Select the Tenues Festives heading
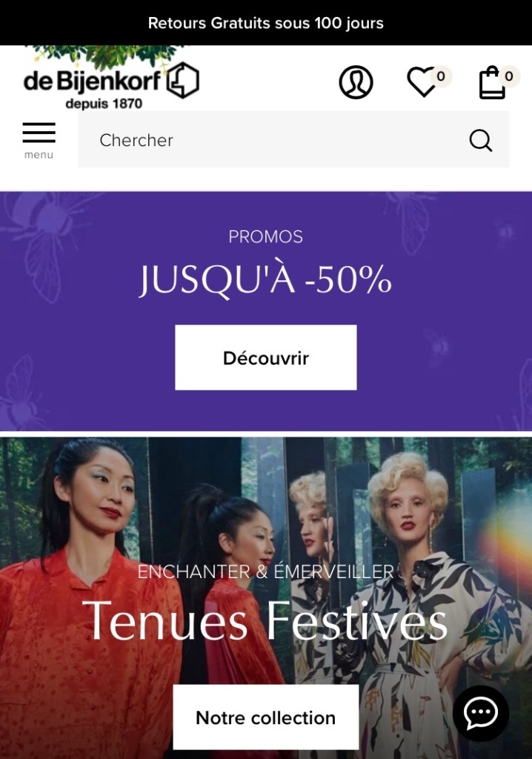Screen dimensions: 532x759 click(265, 621)
